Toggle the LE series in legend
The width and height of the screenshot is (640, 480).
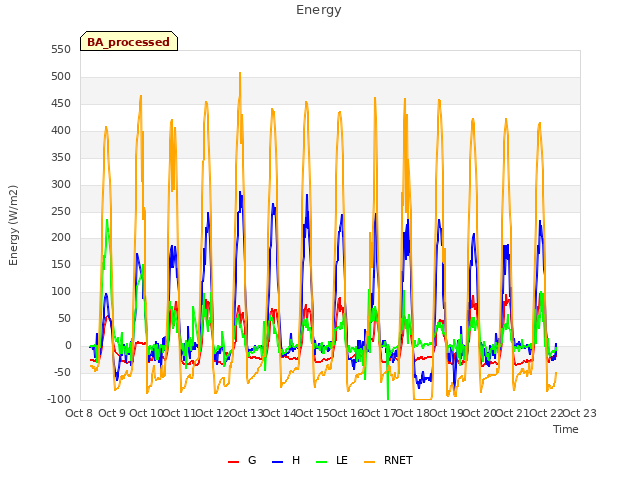point(332,460)
